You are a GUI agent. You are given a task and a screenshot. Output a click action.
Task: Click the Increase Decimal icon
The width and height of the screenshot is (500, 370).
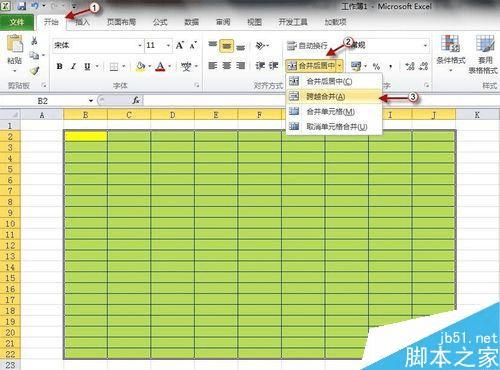click(410, 66)
